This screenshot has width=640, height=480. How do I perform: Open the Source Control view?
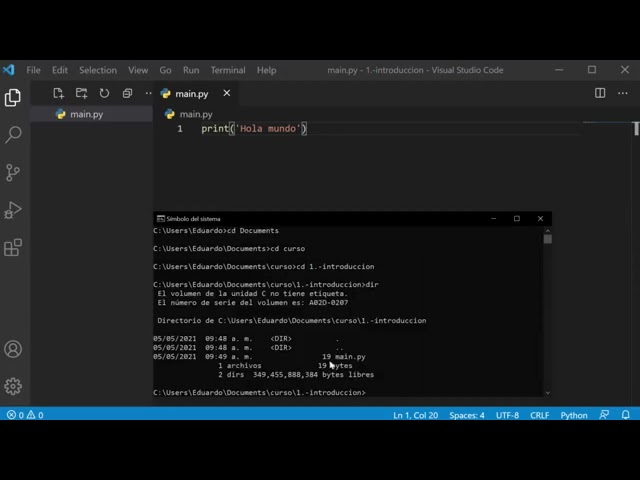[x=13, y=172]
